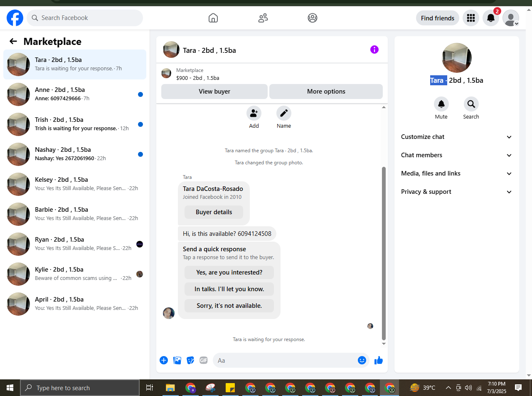
Task: Click the listing thumbnail in Marketplace banner
Action: 166,73
